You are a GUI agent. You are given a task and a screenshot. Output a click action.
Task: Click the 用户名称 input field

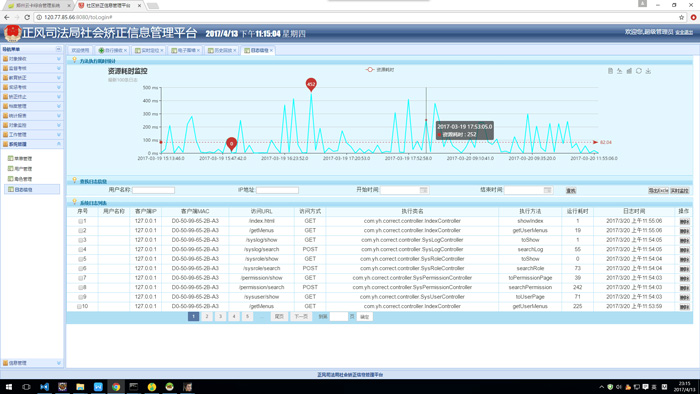(x=154, y=190)
